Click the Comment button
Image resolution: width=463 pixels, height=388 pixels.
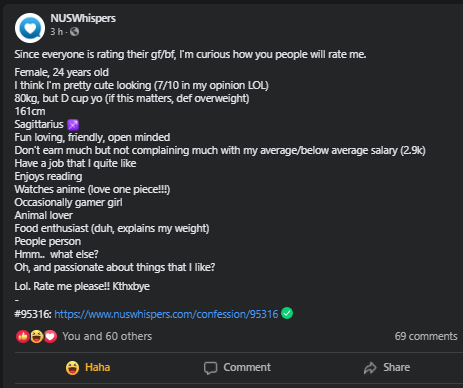(237, 367)
